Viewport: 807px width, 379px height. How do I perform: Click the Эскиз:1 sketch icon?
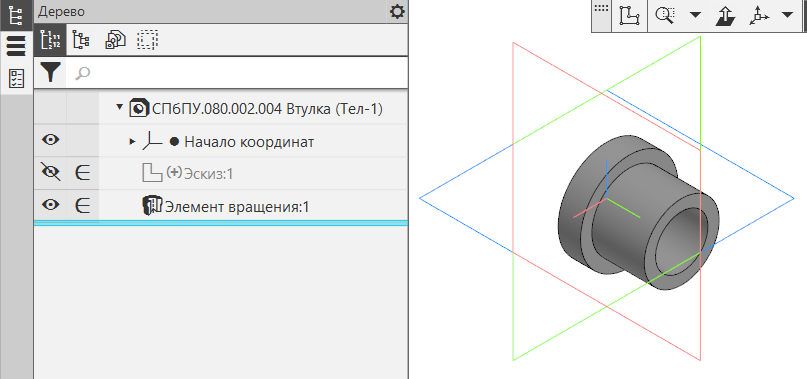click(152, 173)
